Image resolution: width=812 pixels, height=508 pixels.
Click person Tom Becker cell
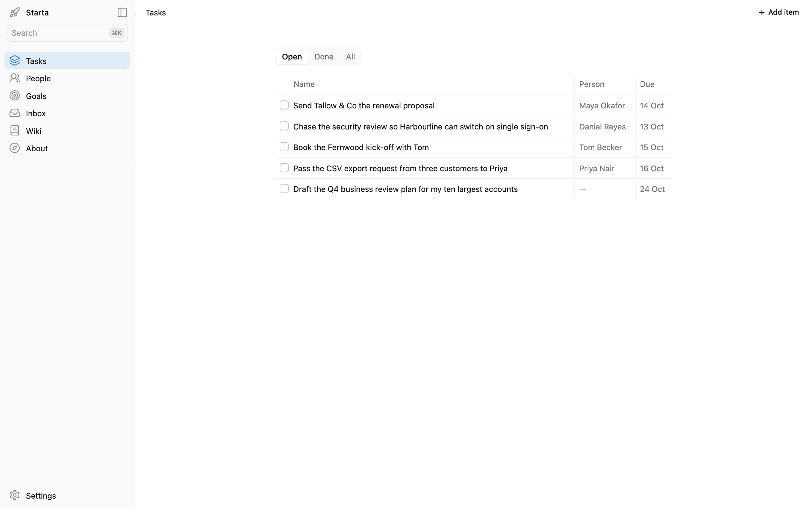600,147
